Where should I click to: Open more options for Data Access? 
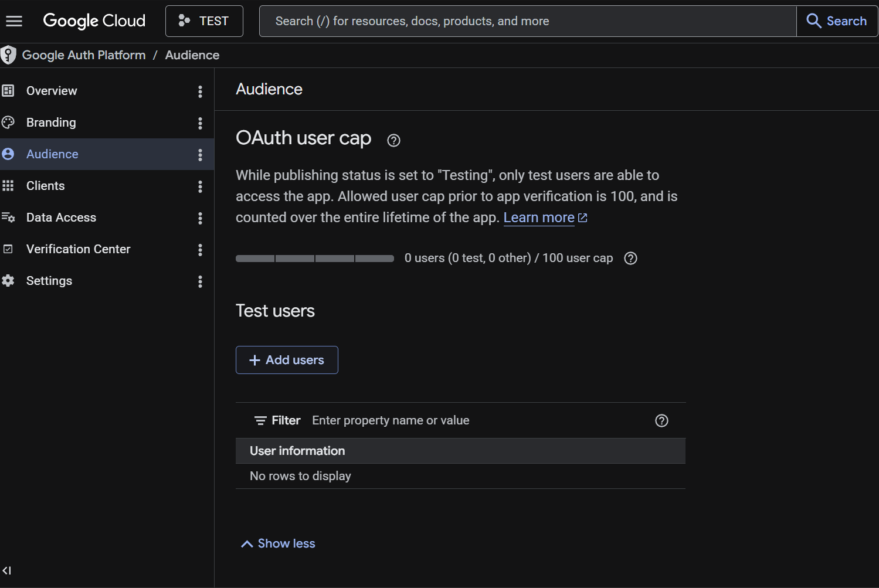tap(201, 218)
